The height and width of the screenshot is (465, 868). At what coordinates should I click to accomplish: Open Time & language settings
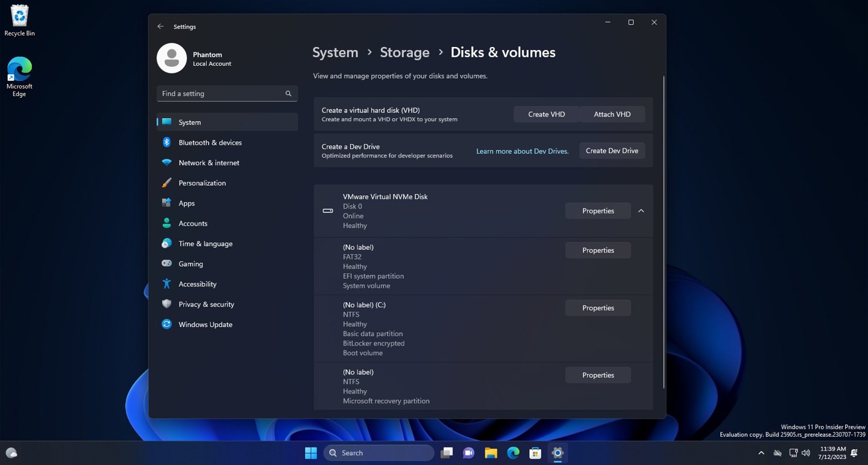(x=205, y=243)
